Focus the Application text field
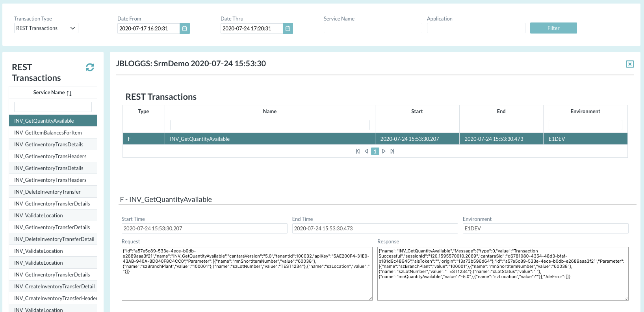The image size is (644, 312). [x=476, y=28]
